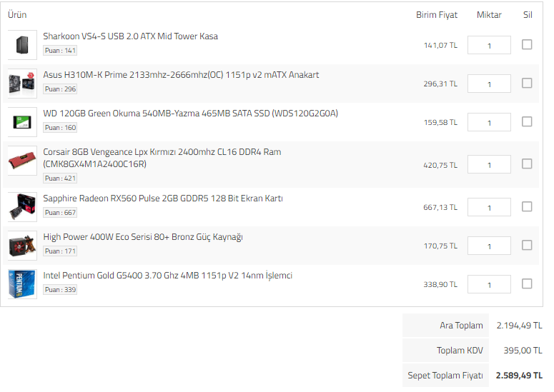Click the Sapphire Radeon RX560 thumbnail
The width and height of the screenshot is (554, 392).
point(21,207)
